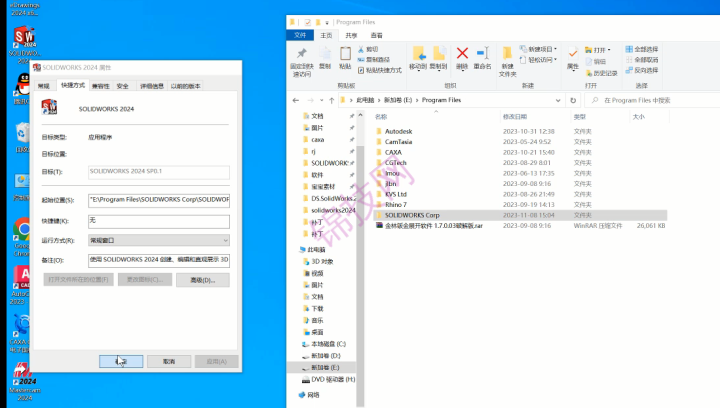Create a New folder (新建文件夹)

(x=507, y=61)
